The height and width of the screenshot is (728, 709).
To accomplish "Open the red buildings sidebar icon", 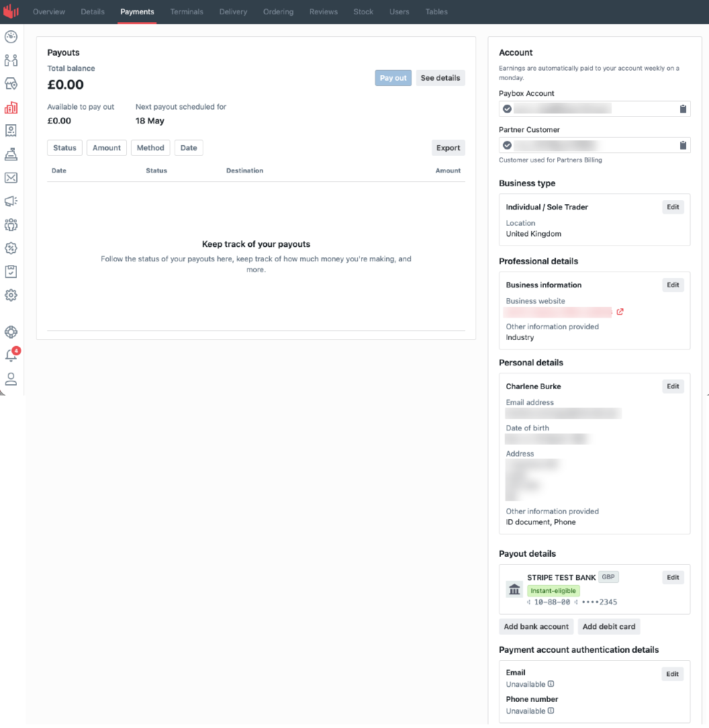I will pos(11,107).
